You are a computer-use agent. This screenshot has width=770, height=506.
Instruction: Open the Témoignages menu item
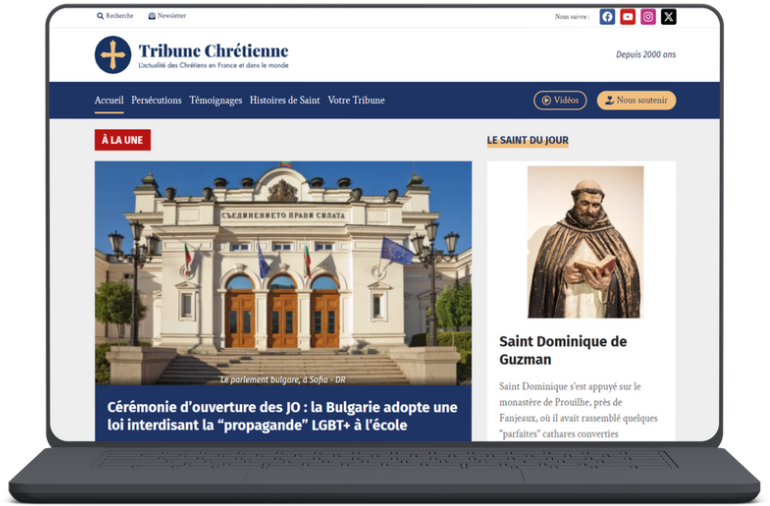[216, 100]
